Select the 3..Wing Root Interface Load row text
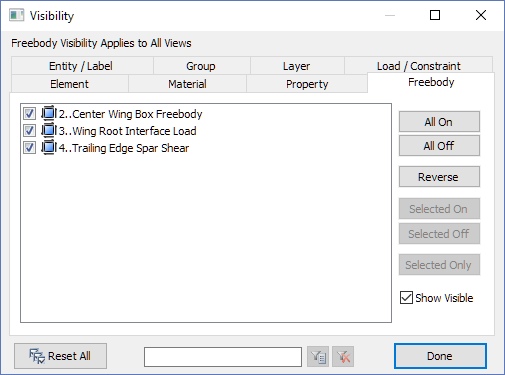The width and height of the screenshot is (505, 375). tap(128, 131)
